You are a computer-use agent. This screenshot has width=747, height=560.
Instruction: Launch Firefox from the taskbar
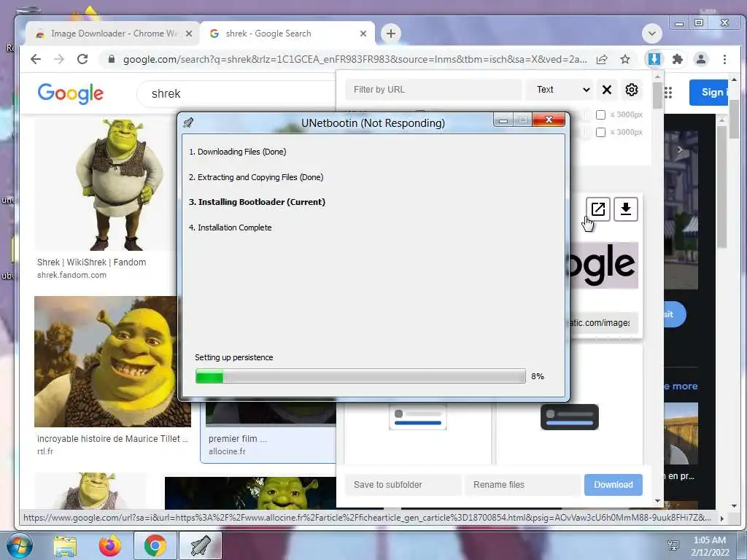click(109, 545)
